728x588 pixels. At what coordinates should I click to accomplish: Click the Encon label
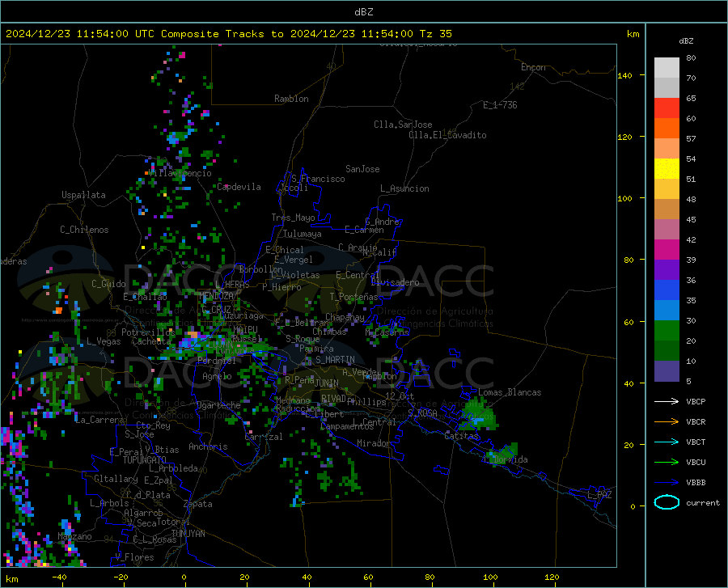pyautogui.click(x=534, y=67)
